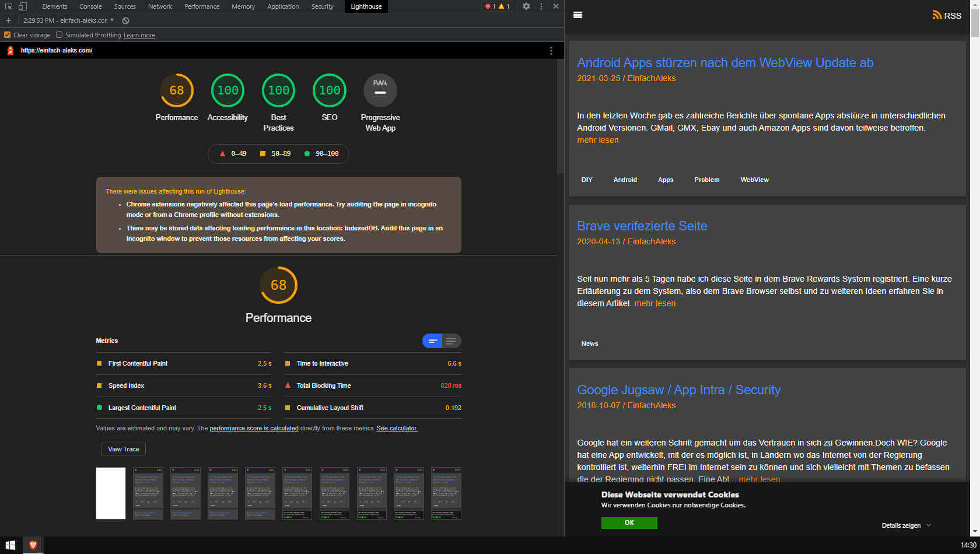Switch metrics to the expanded description view
The height and width of the screenshot is (554, 980).
point(451,341)
